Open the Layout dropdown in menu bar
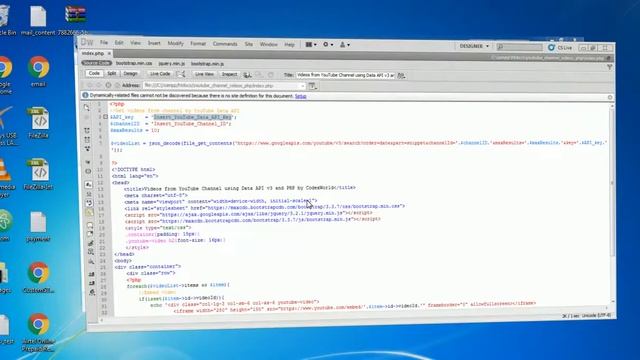Image resolution: width=640 pixels, height=360 pixels. pos(311,44)
